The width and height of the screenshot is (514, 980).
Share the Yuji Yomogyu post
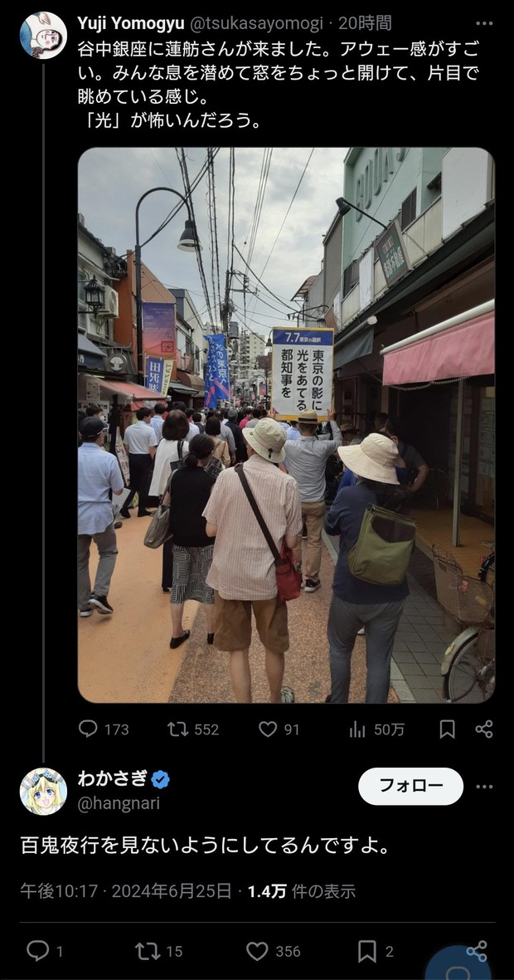[484, 729]
